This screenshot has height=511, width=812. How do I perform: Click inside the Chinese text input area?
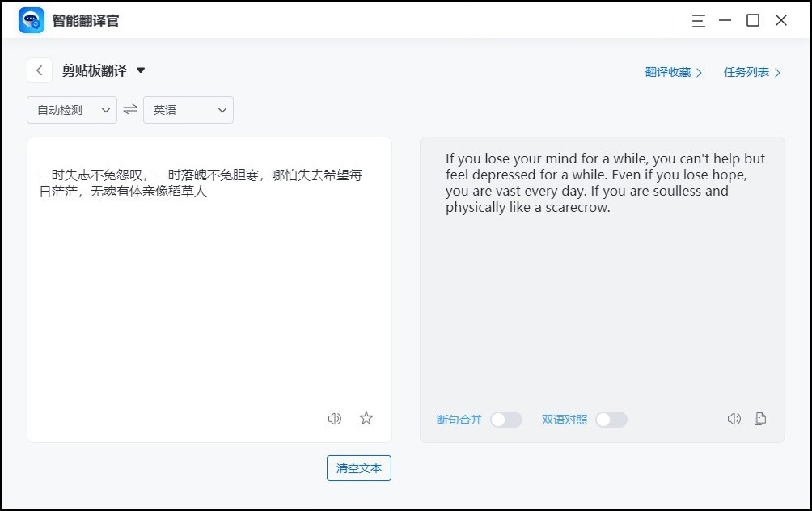(209, 283)
